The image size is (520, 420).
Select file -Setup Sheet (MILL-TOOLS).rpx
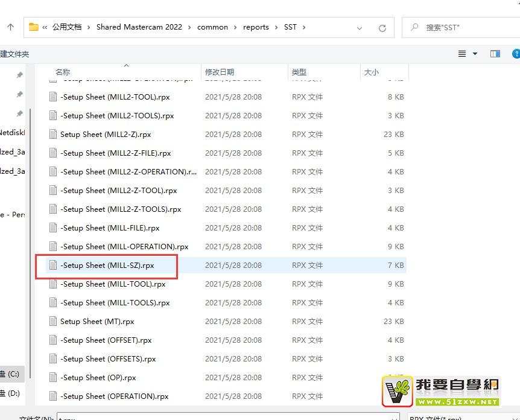pos(115,303)
